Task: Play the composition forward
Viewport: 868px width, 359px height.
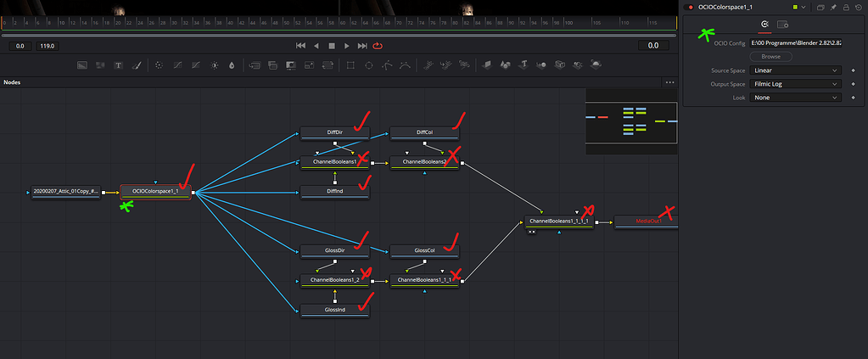Action: 347,46
